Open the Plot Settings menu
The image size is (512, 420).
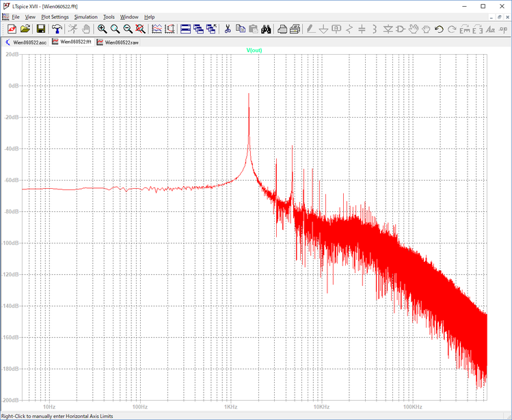pos(55,16)
